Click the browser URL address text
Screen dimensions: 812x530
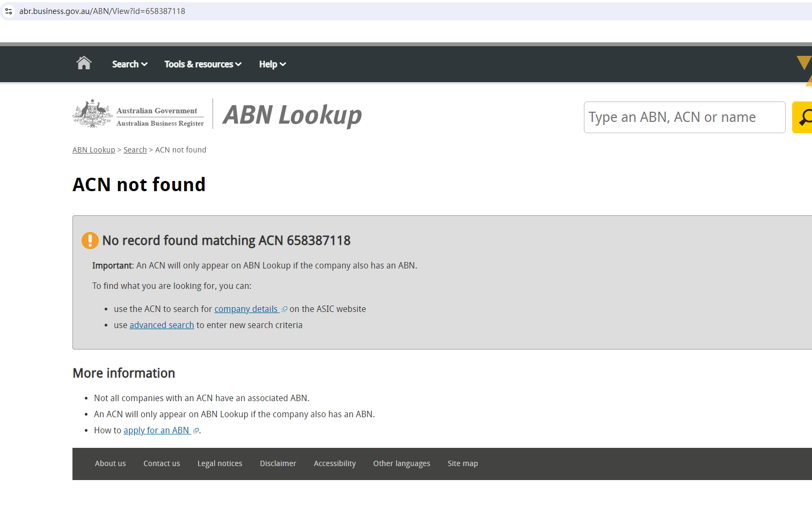(x=102, y=11)
